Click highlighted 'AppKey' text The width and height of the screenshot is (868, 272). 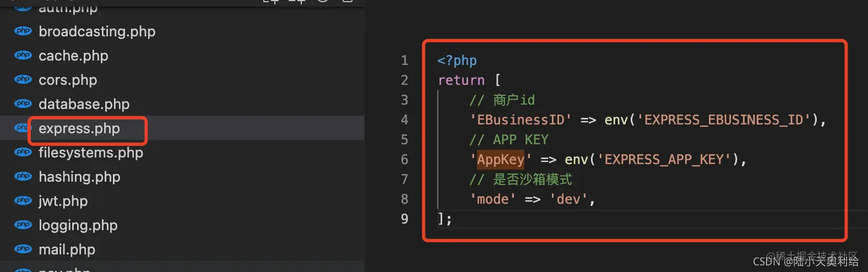point(501,160)
